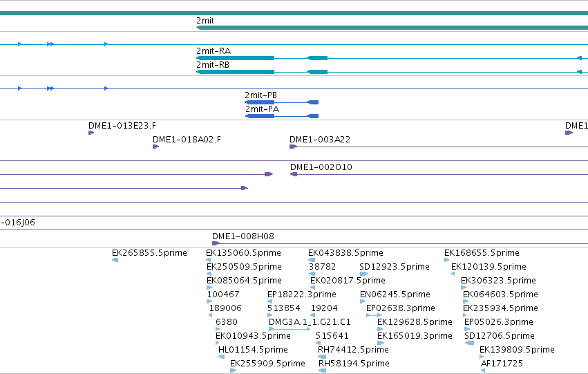Click the 189006 feature label
The image size is (588, 374).
click(225, 308)
